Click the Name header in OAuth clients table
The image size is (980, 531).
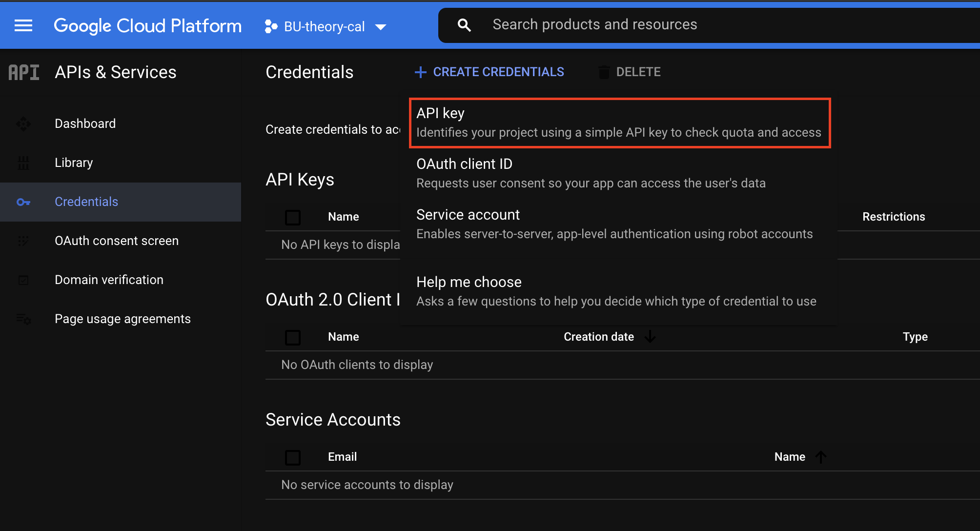pos(344,337)
